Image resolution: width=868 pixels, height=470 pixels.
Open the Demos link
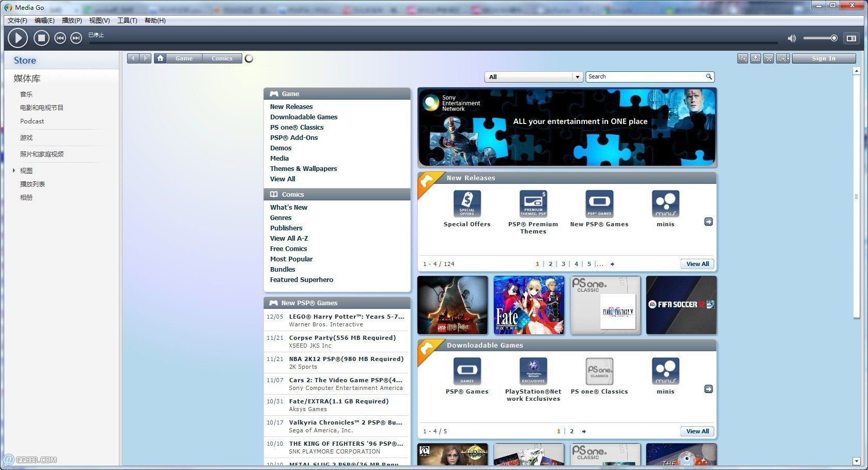click(281, 148)
